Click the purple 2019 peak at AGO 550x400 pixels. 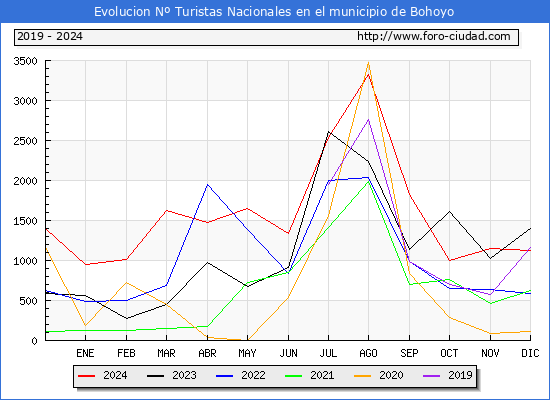[x=368, y=120]
